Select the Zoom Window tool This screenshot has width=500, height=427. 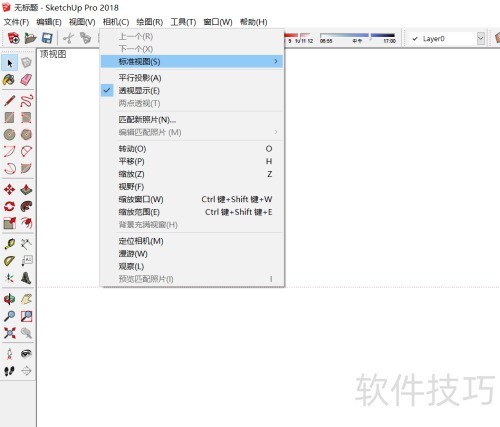[x=26, y=316]
